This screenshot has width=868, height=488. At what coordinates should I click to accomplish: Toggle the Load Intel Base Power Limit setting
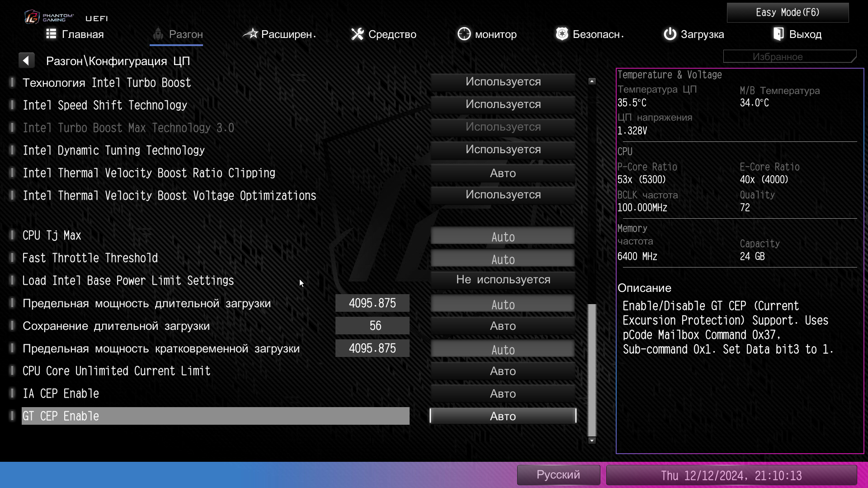(x=503, y=280)
